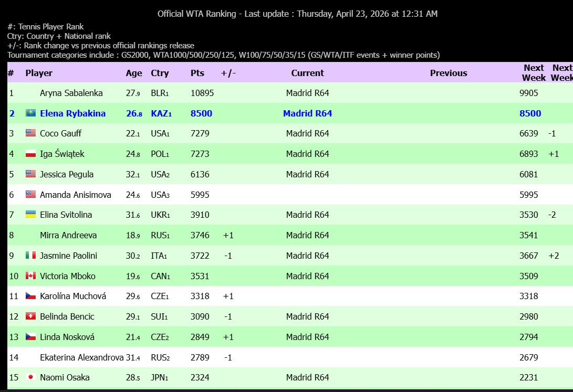Open Jessica Pegula's player name
Image resolution: width=573 pixels, height=392 pixels.
tap(68, 174)
